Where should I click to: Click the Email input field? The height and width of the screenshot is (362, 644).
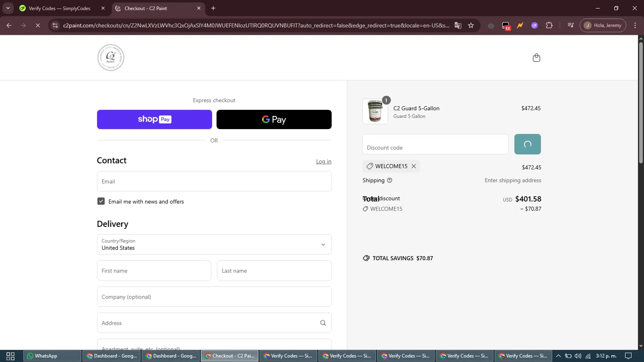coord(214,181)
